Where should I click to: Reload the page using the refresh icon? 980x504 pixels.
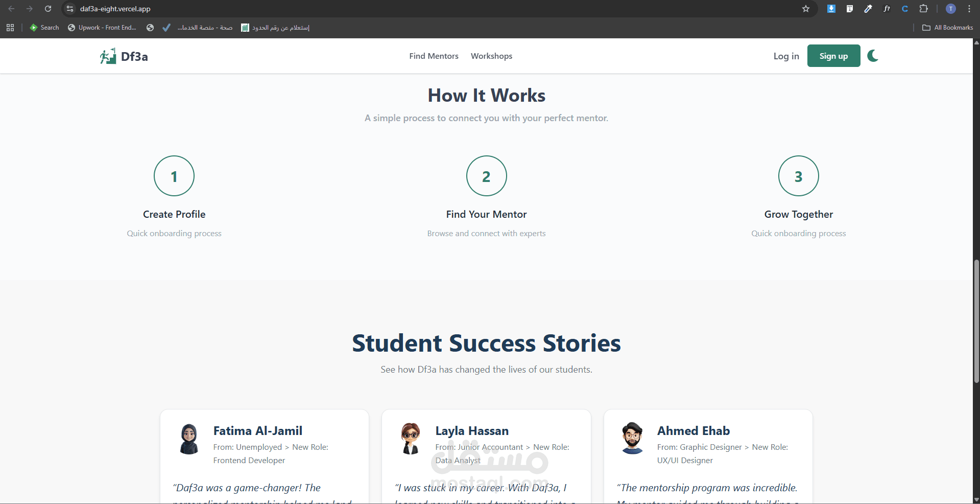tap(48, 9)
